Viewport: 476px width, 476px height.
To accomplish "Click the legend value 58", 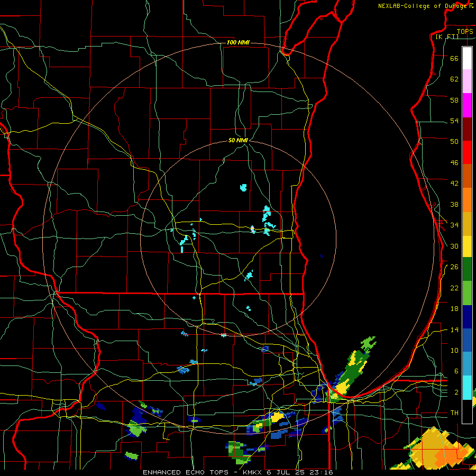I will [x=454, y=100].
